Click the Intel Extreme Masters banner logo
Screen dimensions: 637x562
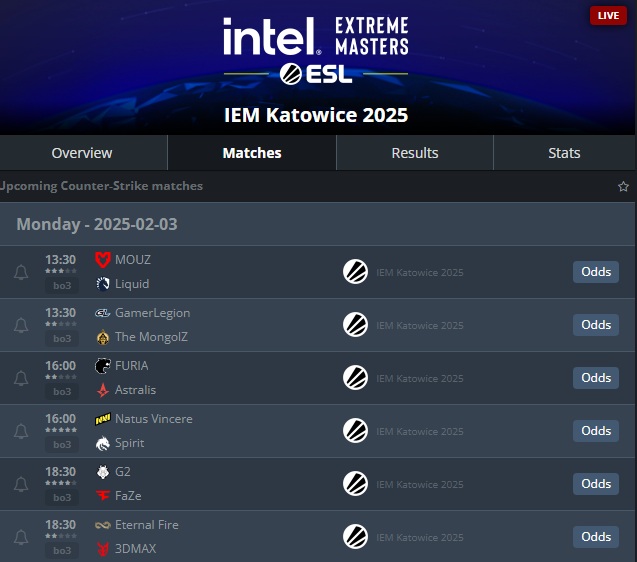coord(316,36)
